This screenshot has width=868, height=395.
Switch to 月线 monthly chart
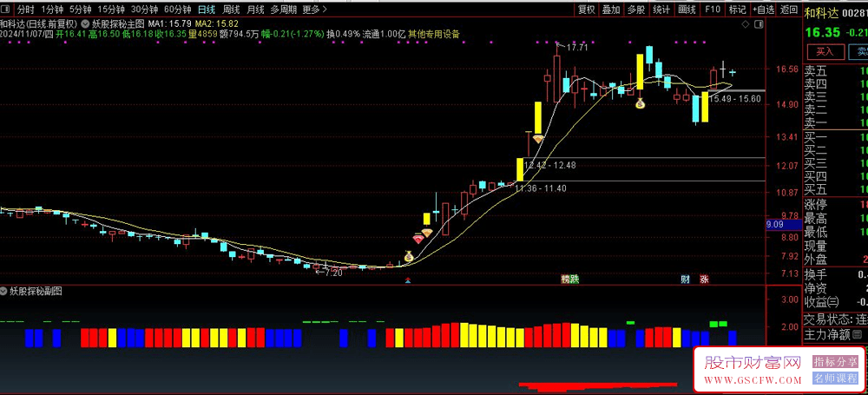click(255, 9)
